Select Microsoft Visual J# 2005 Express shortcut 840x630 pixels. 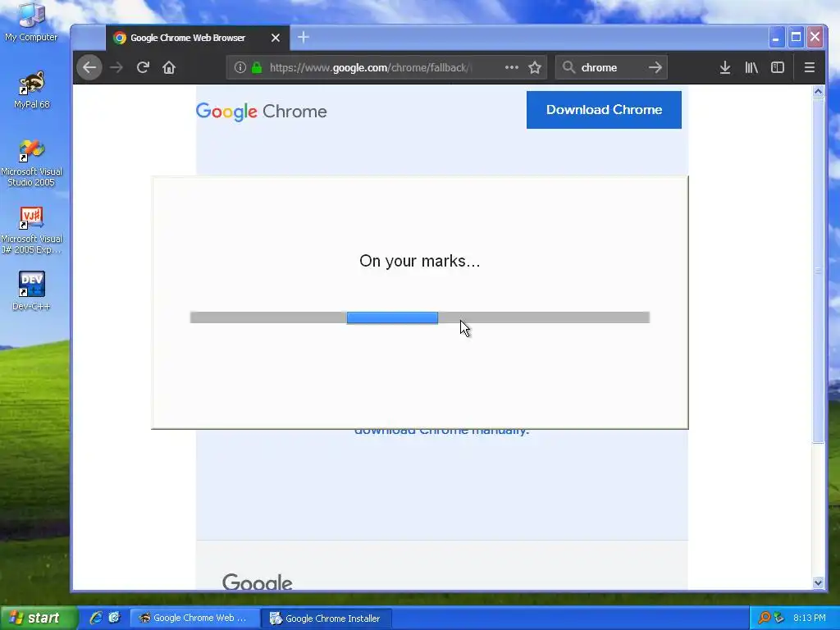[x=32, y=231]
